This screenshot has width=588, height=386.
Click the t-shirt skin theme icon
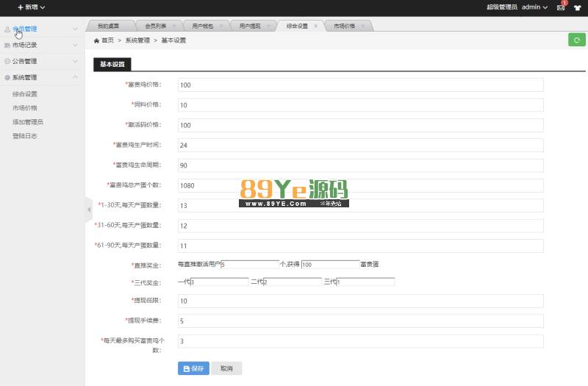(577, 7)
